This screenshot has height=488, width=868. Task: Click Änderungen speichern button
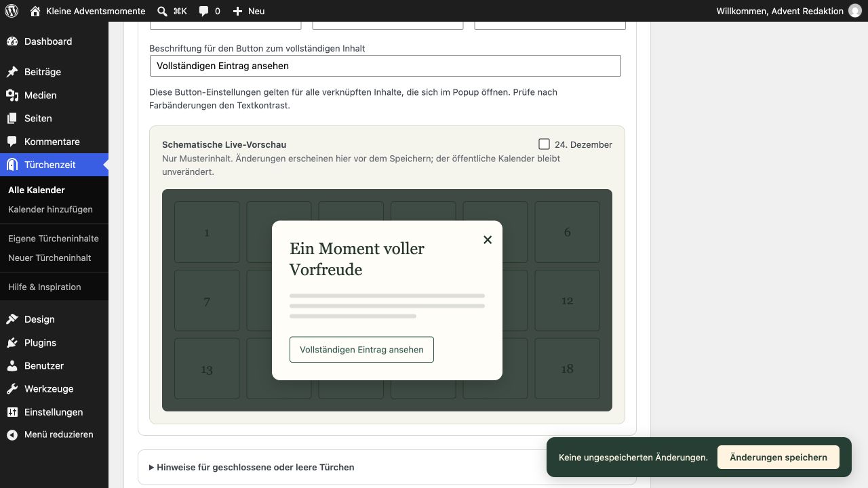click(x=778, y=457)
